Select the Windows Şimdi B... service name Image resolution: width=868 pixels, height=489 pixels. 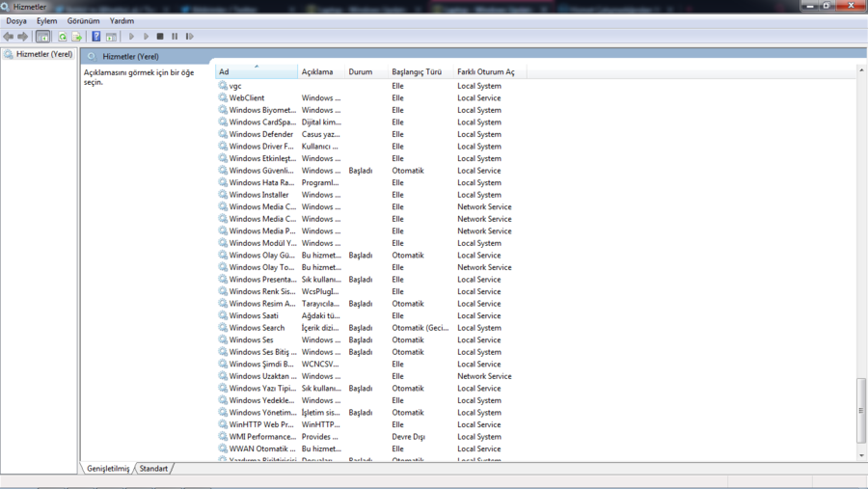pos(261,364)
